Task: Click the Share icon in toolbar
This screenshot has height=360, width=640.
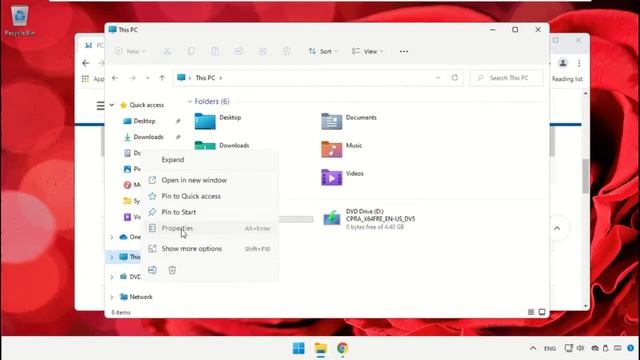Action: click(262, 51)
